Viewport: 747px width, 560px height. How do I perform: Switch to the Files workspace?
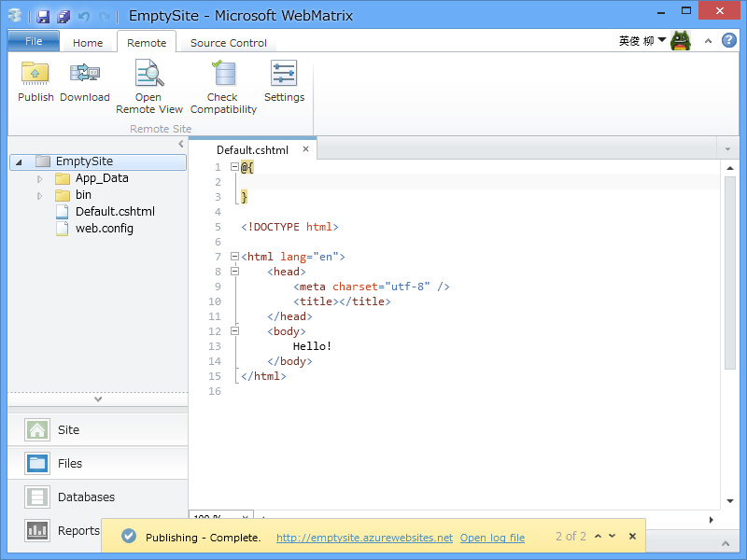tap(98, 463)
